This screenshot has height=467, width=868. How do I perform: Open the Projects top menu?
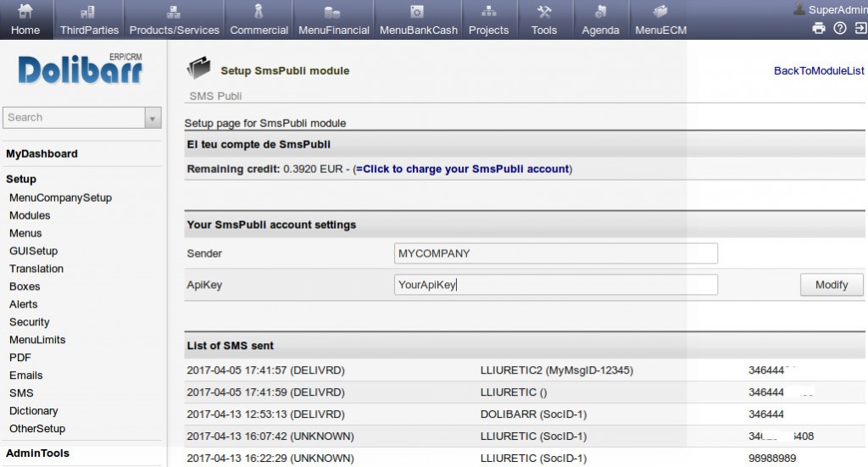click(489, 20)
